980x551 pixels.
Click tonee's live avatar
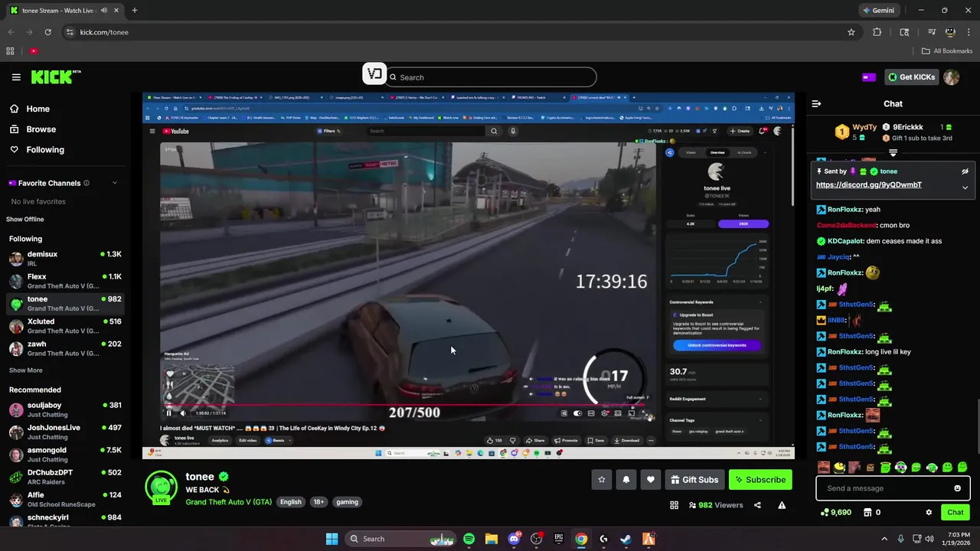[161, 488]
